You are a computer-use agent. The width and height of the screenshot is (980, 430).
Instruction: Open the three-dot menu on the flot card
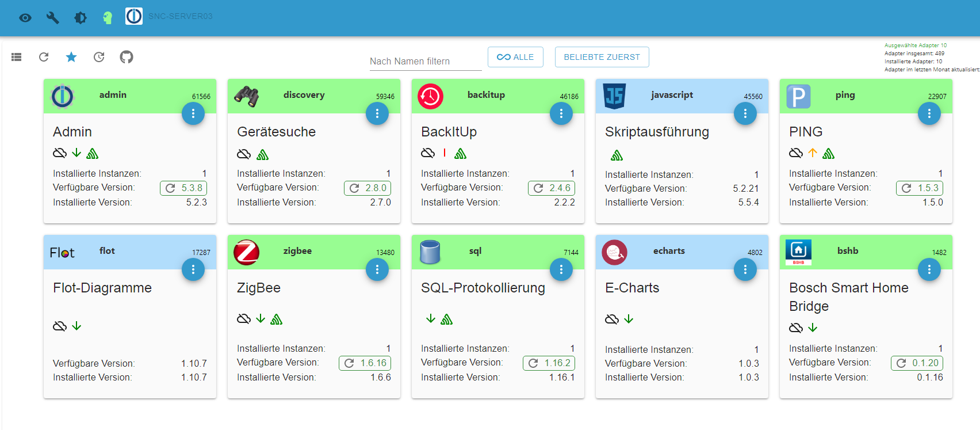[x=193, y=269]
